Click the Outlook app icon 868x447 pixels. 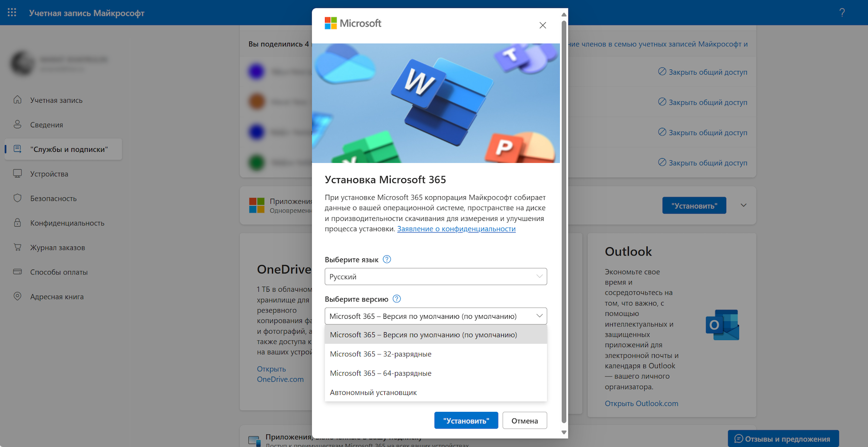click(722, 325)
